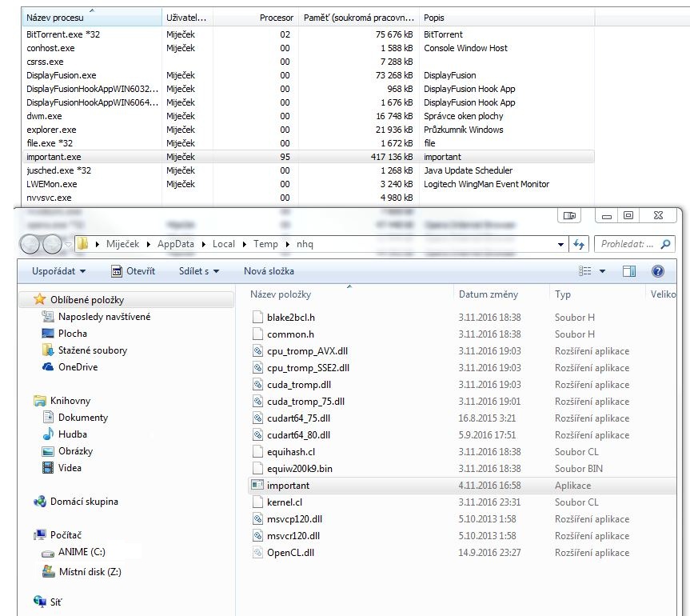Screen dimensions: 690x616
Task: Click the Nová složka toolbar button
Action: (269, 271)
